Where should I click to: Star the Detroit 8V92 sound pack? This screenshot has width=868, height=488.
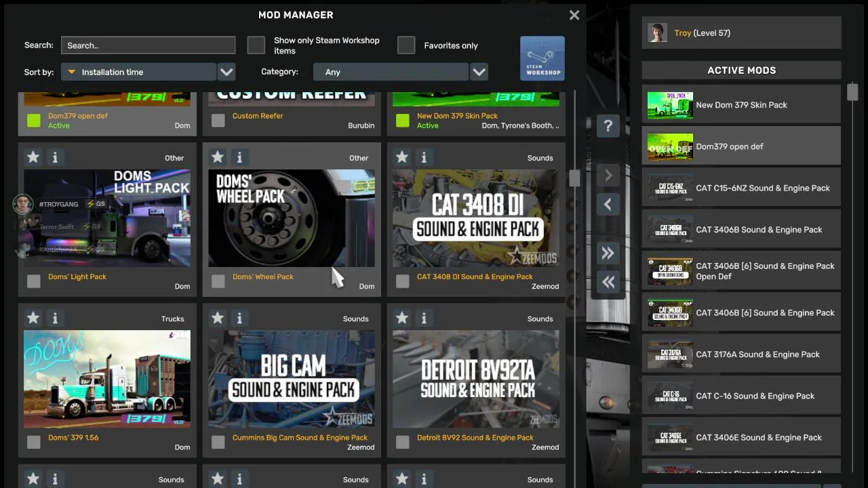[402, 318]
